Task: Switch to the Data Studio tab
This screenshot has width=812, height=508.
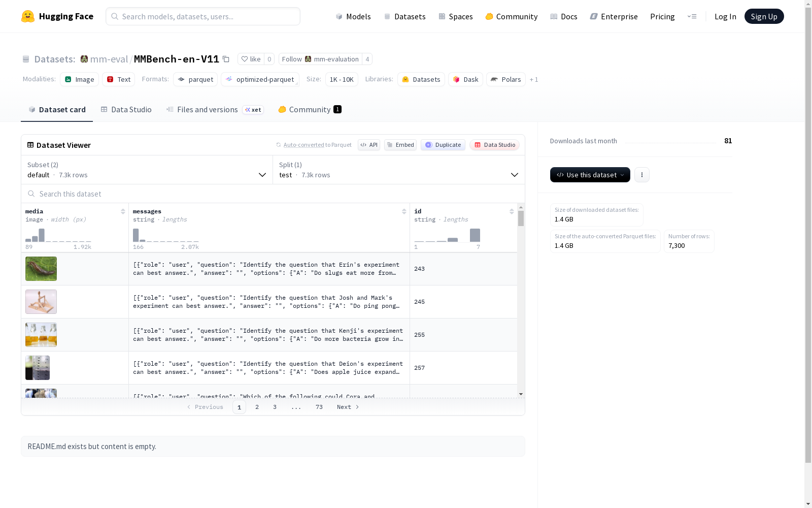Action: coord(126,110)
